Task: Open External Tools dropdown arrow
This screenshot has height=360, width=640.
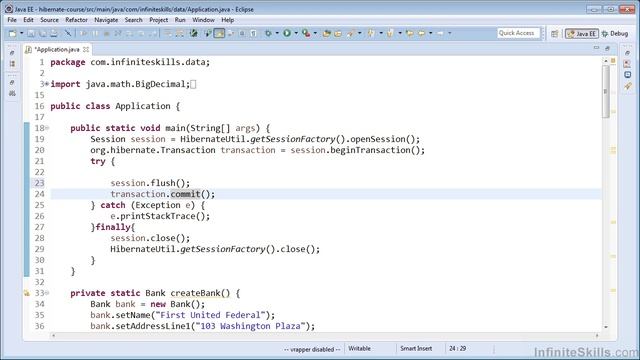Action: pyautogui.click(x=315, y=33)
